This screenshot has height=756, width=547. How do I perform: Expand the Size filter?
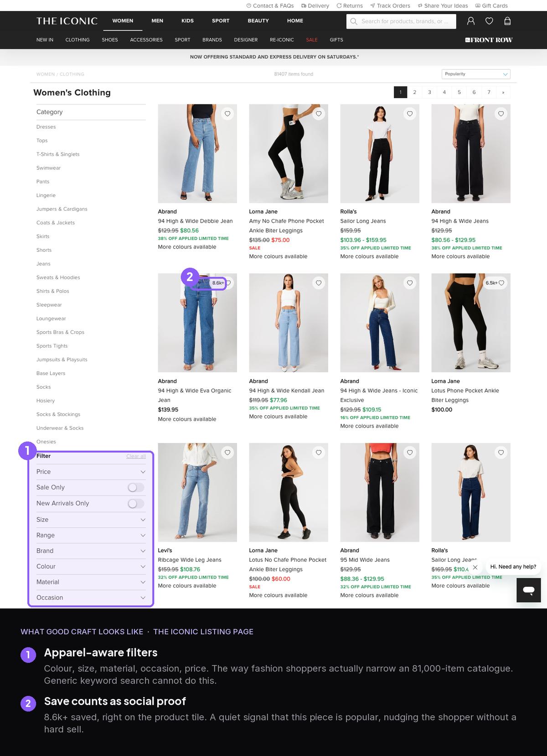(91, 520)
